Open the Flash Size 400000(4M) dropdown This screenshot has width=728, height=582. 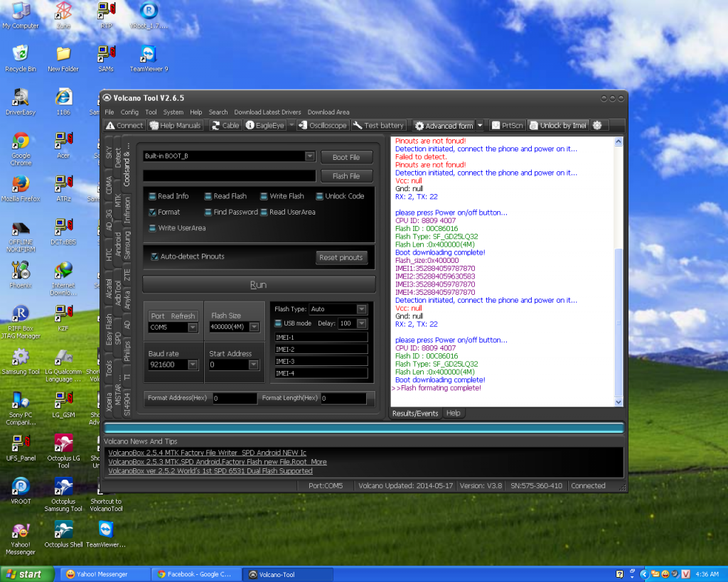(x=254, y=327)
